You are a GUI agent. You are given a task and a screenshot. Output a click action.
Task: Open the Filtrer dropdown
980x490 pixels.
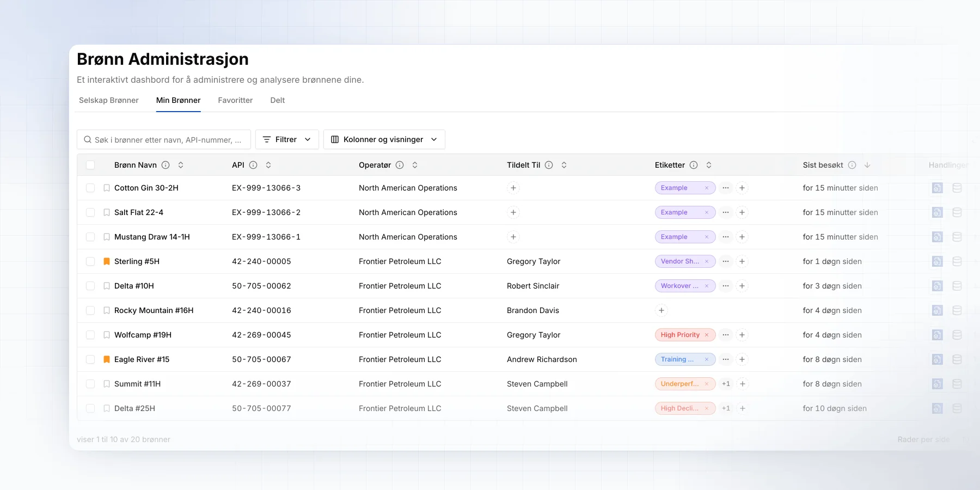coord(287,139)
